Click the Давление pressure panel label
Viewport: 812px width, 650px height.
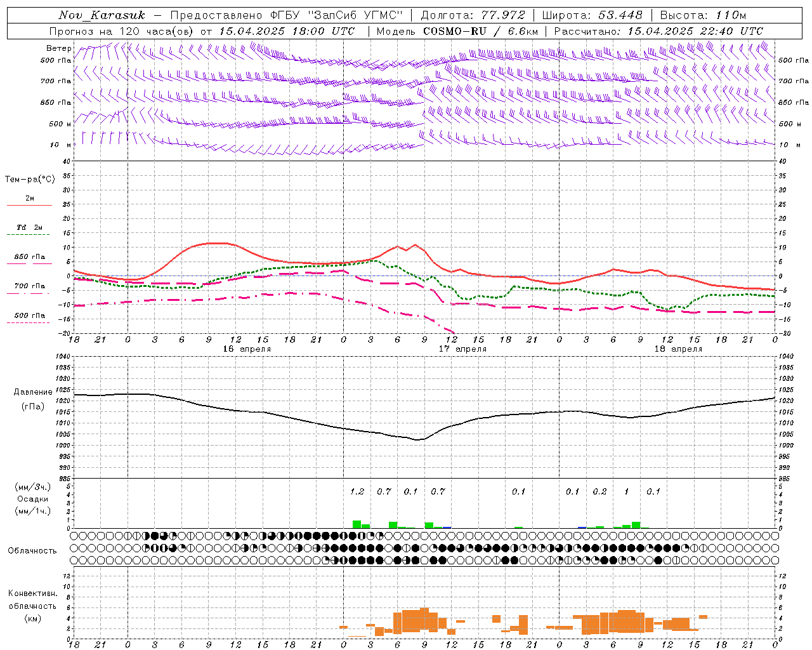tap(33, 392)
